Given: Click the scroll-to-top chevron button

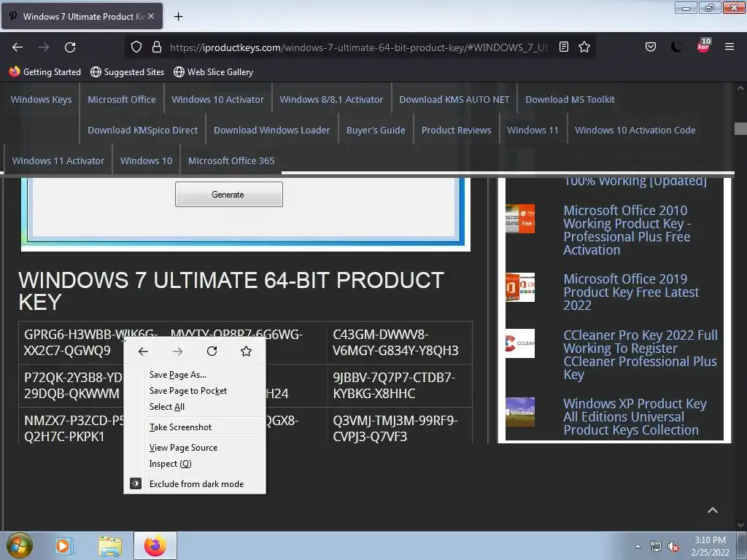Looking at the screenshot, I should coord(712,510).
